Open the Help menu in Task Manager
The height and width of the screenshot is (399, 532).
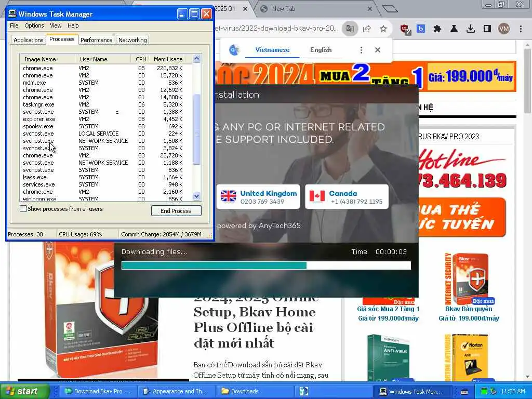pos(73,25)
